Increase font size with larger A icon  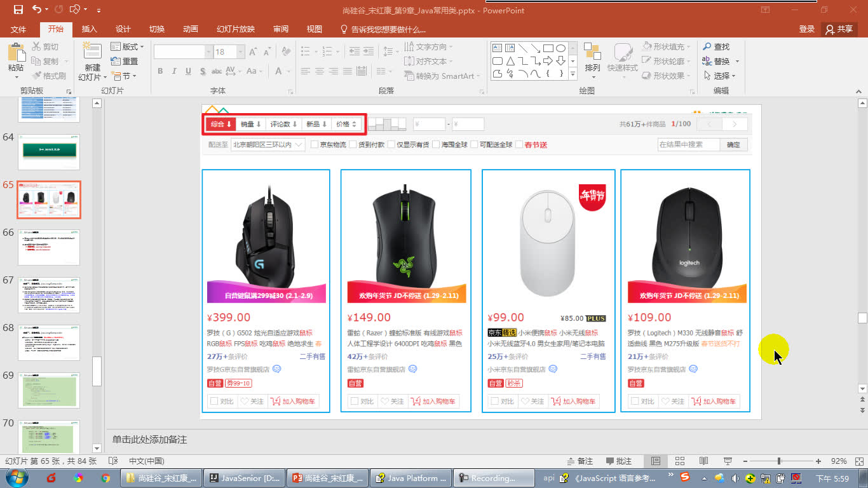254,52
